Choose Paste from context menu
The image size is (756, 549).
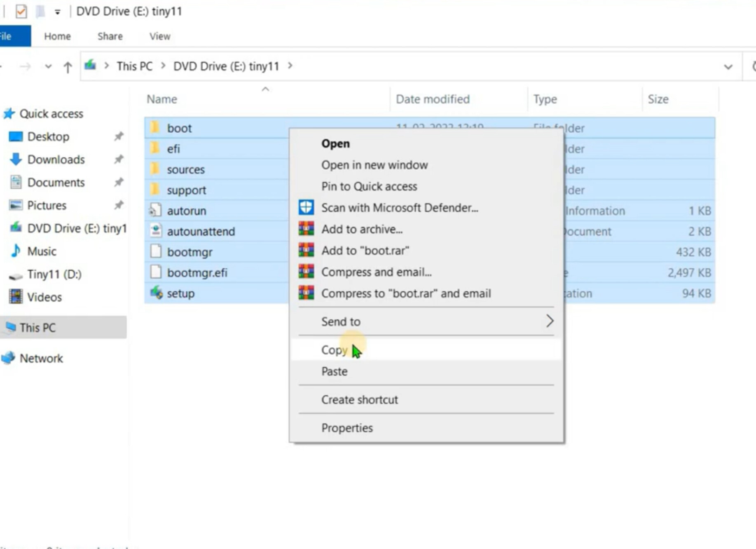[x=426, y=371]
